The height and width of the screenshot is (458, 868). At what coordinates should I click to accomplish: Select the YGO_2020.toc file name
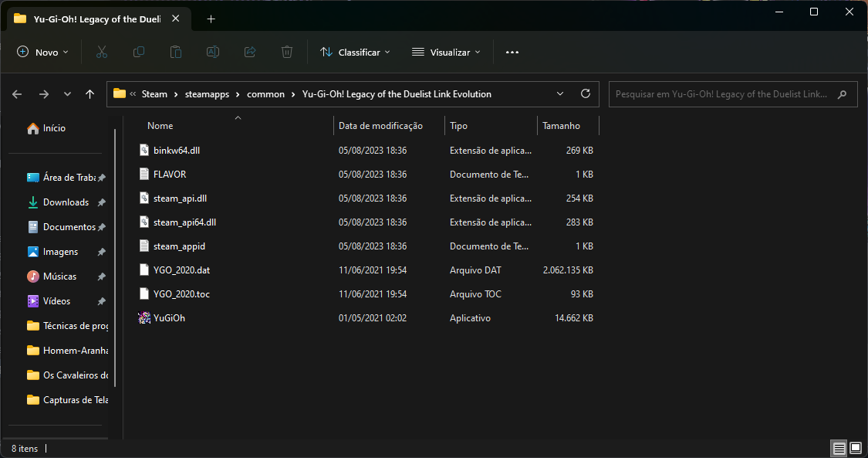(181, 294)
